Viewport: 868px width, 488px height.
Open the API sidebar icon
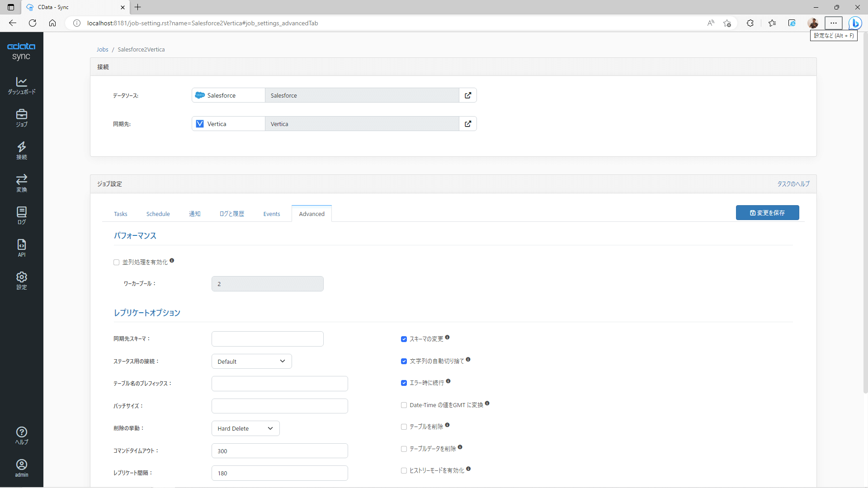coord(21,248)
